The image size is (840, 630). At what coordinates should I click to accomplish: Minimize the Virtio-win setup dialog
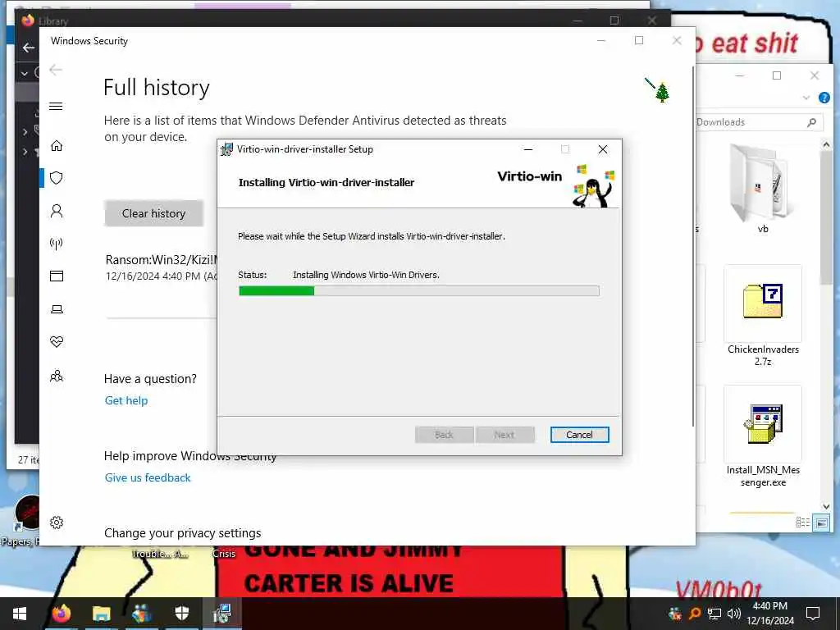point(528,149)
